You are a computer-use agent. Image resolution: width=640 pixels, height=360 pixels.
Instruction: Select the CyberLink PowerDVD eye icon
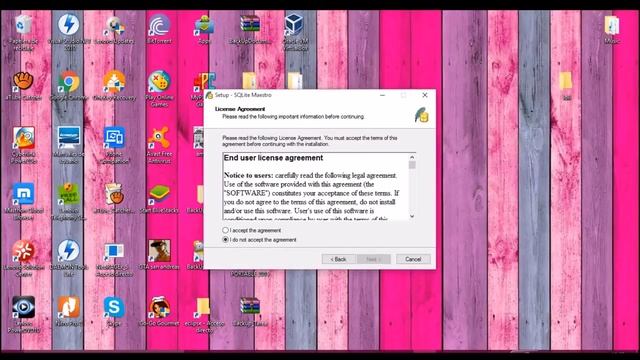coord(23,307)
